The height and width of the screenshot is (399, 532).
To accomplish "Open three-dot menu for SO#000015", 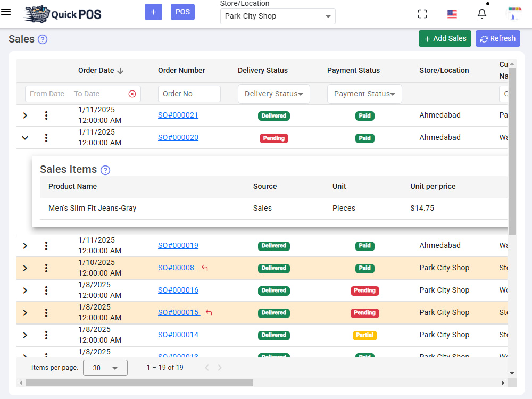I will [46, 313].
